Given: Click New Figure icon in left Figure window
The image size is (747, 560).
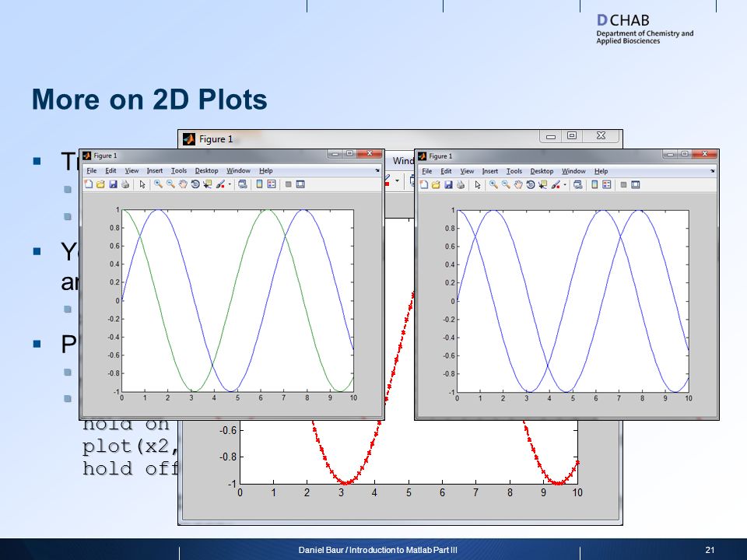Looking at the screenshot, I should click(x=88, y=184).
